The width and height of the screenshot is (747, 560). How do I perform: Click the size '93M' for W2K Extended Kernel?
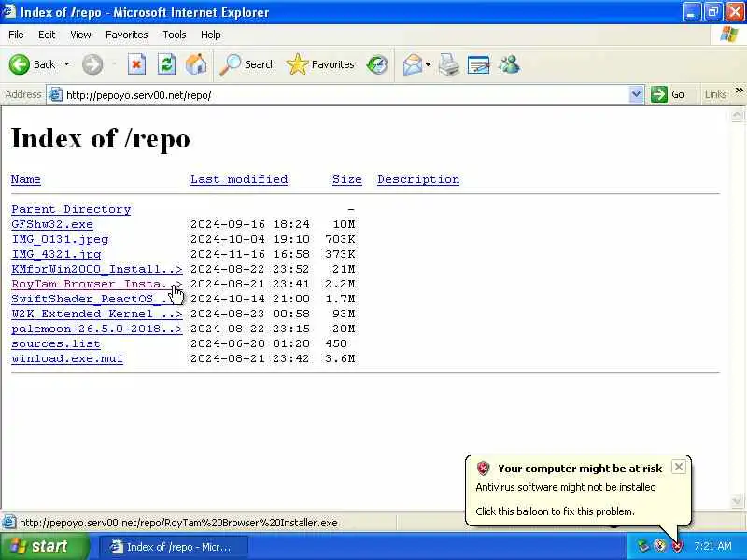(344, 314)
